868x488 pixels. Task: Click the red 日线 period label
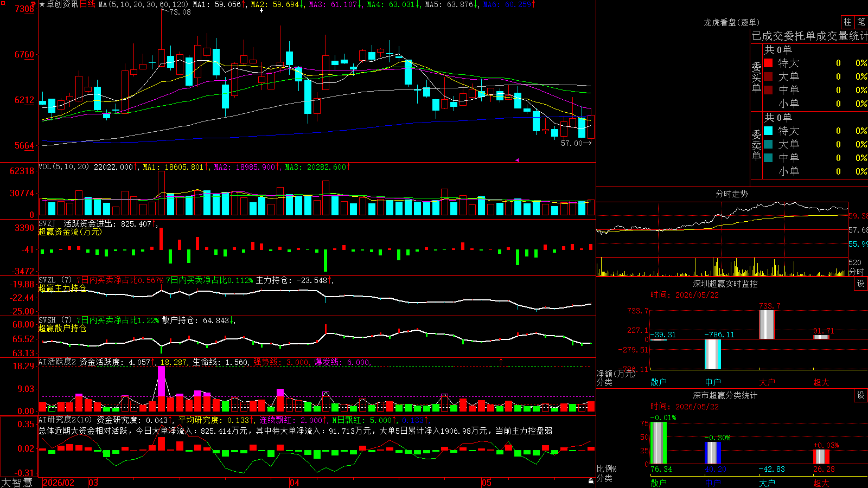click(87, 4)
